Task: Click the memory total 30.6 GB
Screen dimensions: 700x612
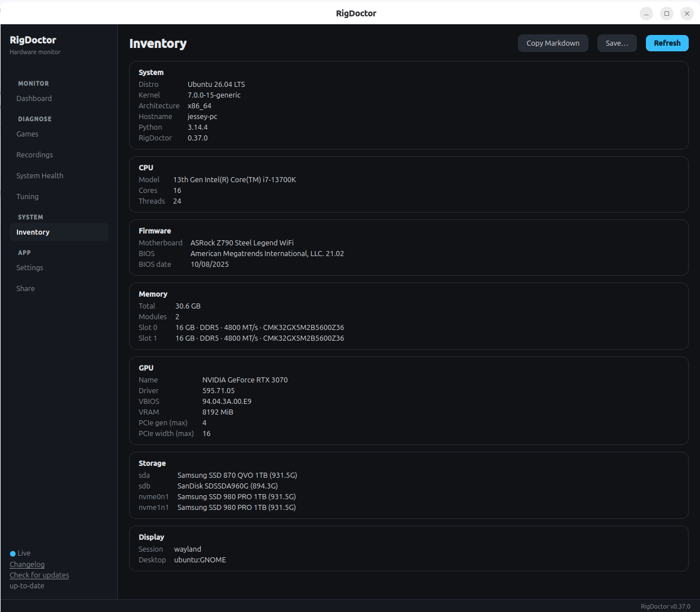Action: 188,306
